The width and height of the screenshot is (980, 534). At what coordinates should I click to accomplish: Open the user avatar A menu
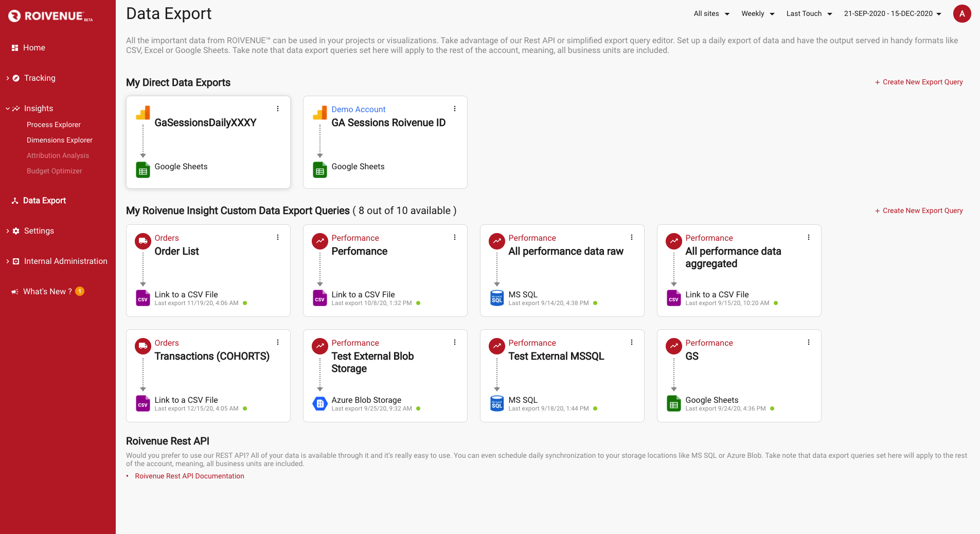962,14
